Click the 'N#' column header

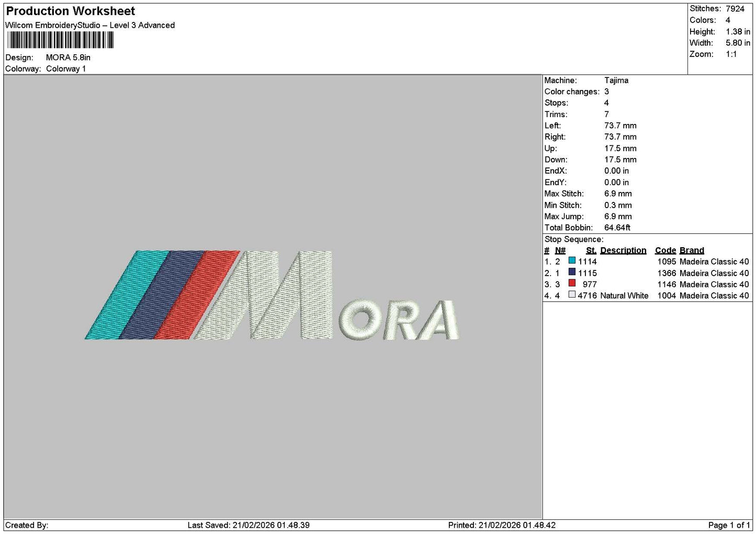pos(560,251)
